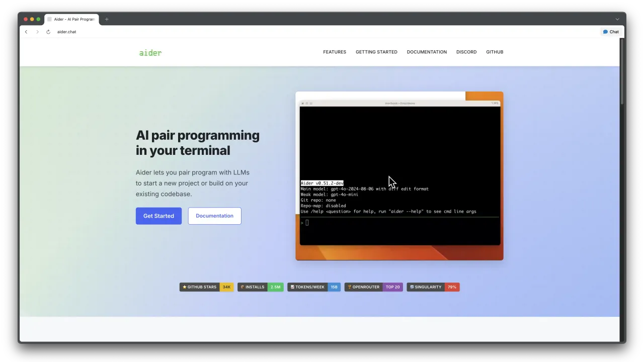Click the package icon in Installs badge
Screen dimensions: 644x362
point(243,287)
